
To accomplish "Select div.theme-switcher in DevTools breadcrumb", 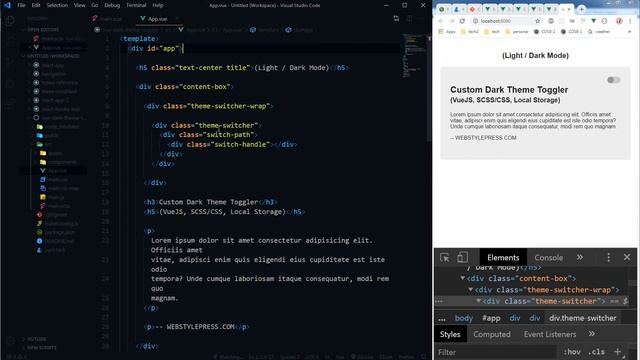I will coord(582,318).
